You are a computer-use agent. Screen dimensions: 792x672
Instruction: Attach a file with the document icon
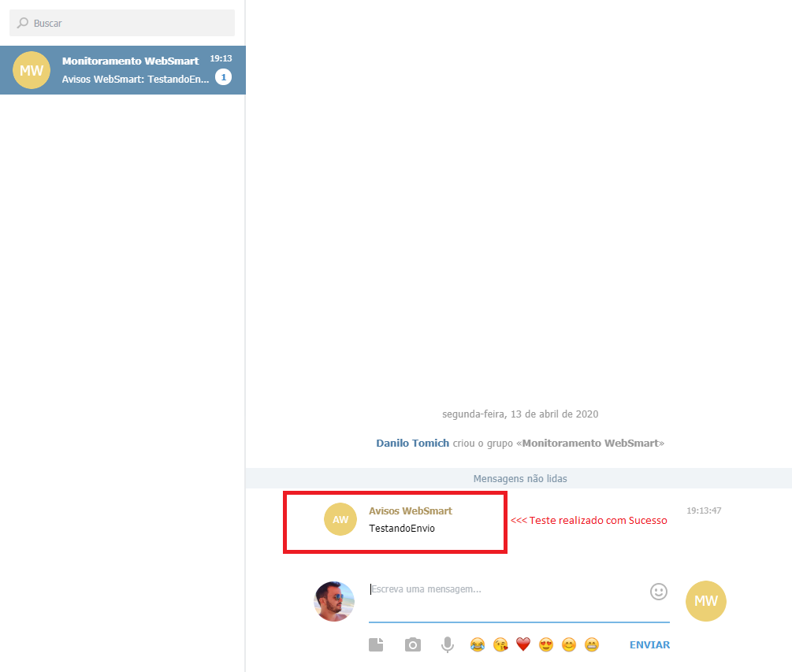coord(376,644)
